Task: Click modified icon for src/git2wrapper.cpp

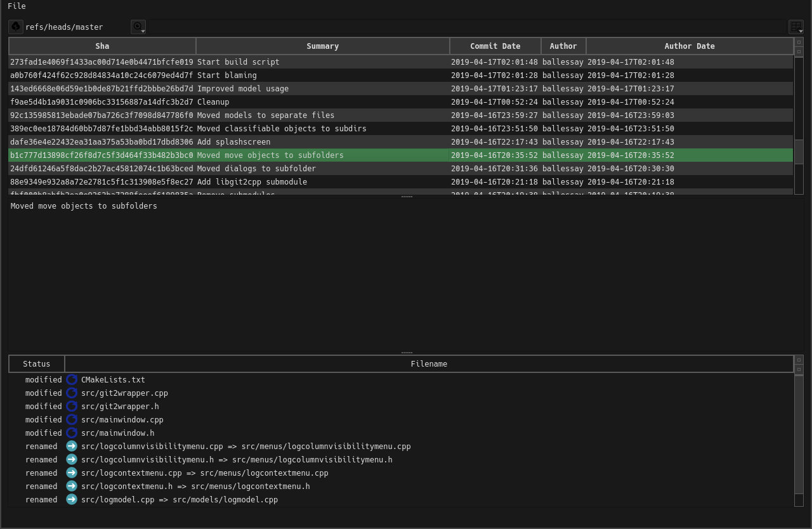Action: click(72, 393)
